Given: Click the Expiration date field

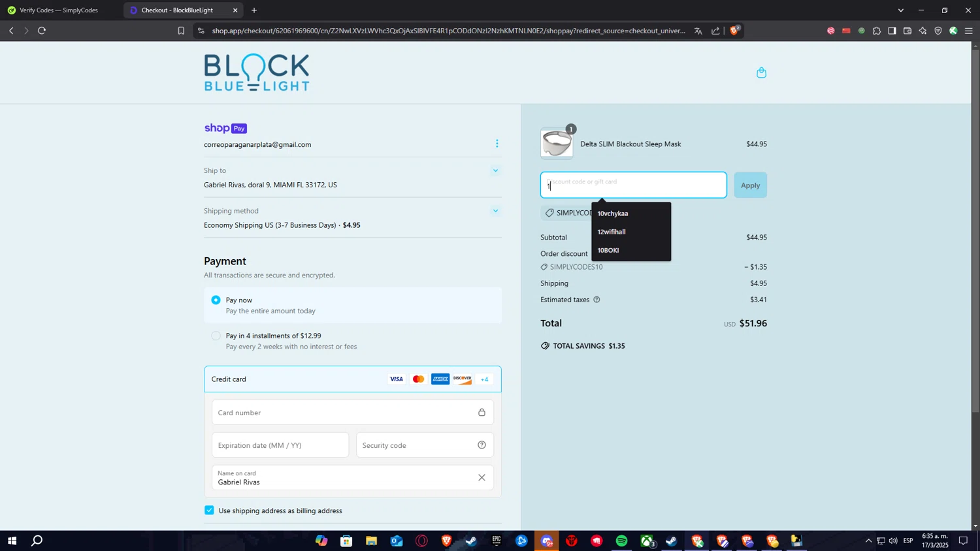Looking at the screenshot, I should pos(280,445).
